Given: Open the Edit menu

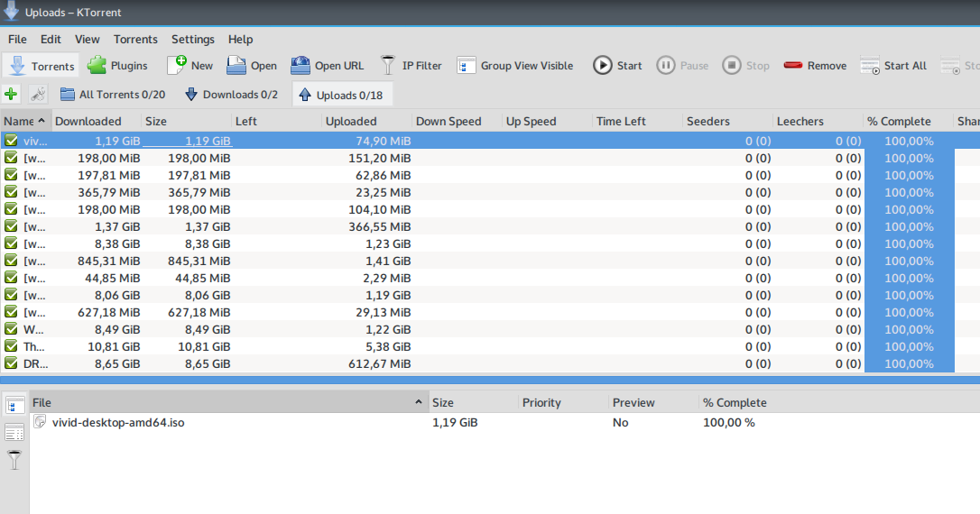Looking at the screenshot, I should click(x=51, y=40).
